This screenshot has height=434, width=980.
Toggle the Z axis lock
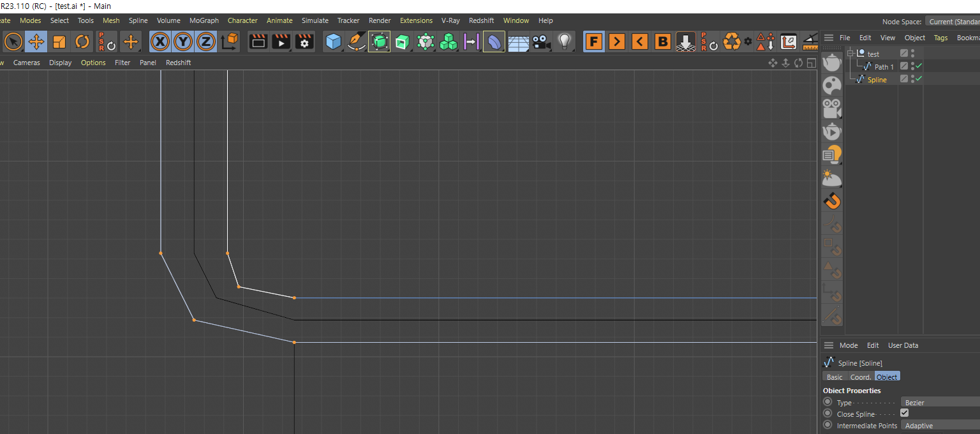point(205,42)
